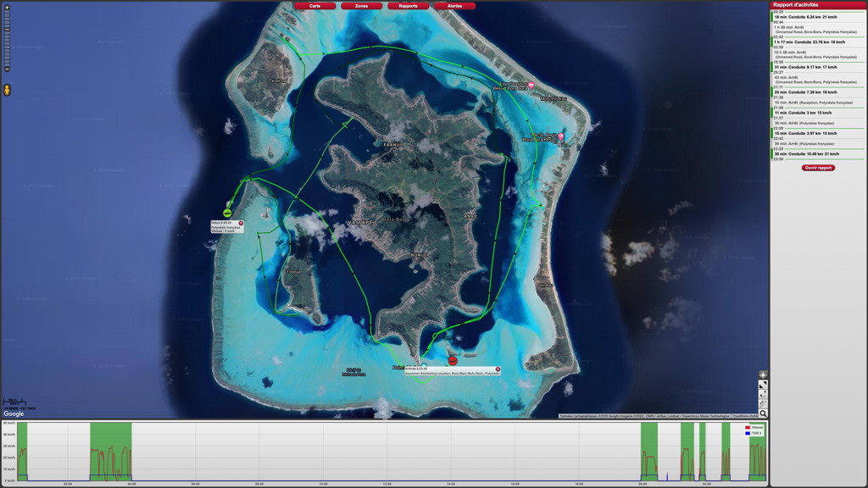Click the magnifier search map tool

click(763, 413)
